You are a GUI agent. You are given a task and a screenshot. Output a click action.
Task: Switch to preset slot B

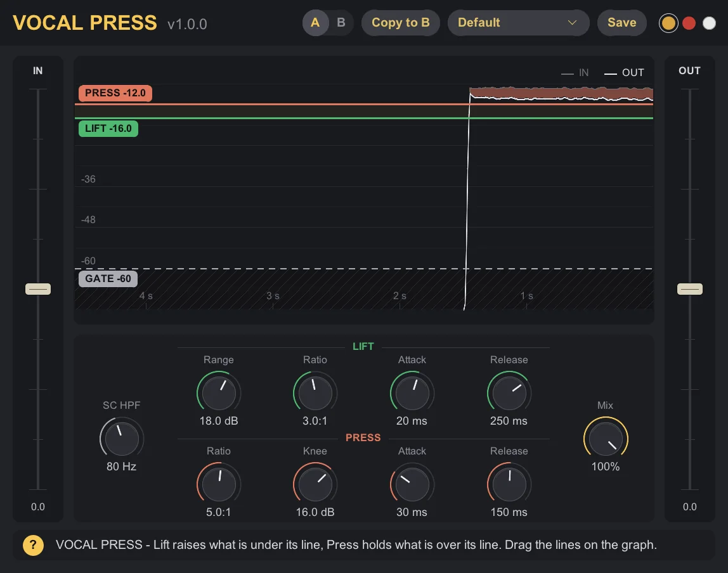[x=341, y=23]
